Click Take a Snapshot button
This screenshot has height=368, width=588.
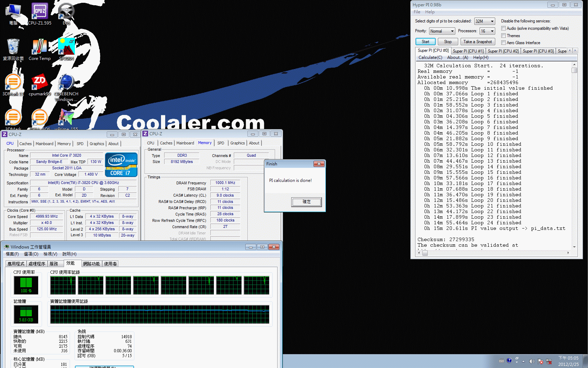(477, 42)
